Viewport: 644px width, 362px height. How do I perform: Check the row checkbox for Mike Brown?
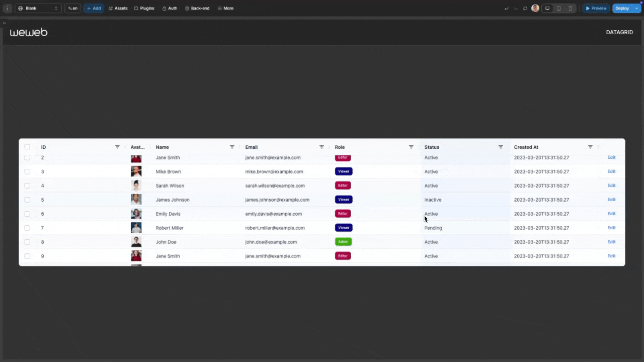click(x=27, y=171)
